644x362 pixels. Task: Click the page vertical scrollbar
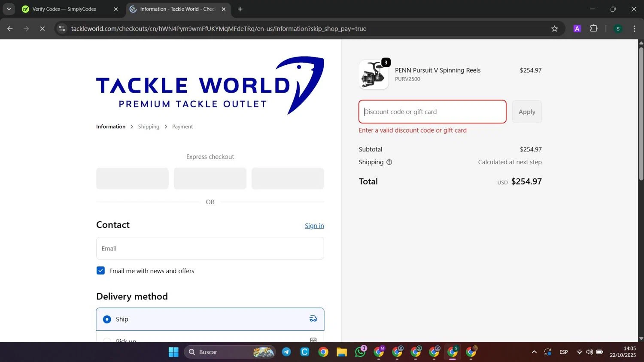coord(641,114)
